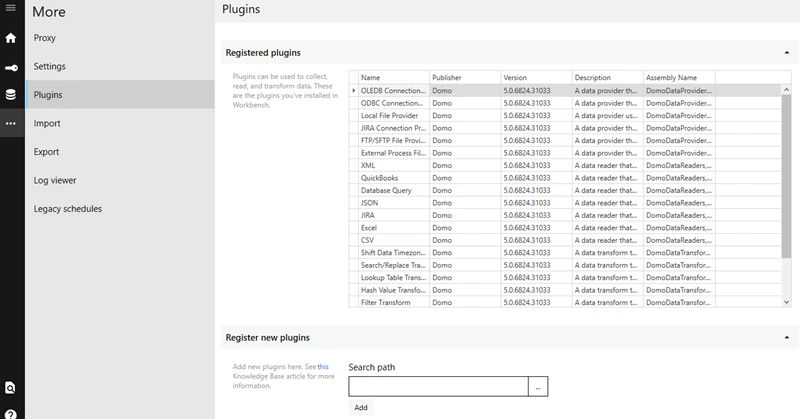Collapse the Register new plugins section

click(787, 337)
